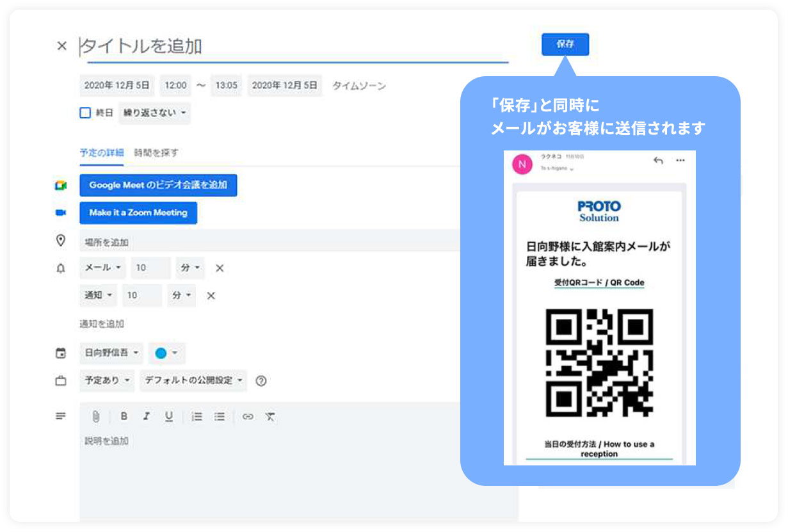Toggle bold formatting
The image size is (788, 532).
tap(124, 416)
